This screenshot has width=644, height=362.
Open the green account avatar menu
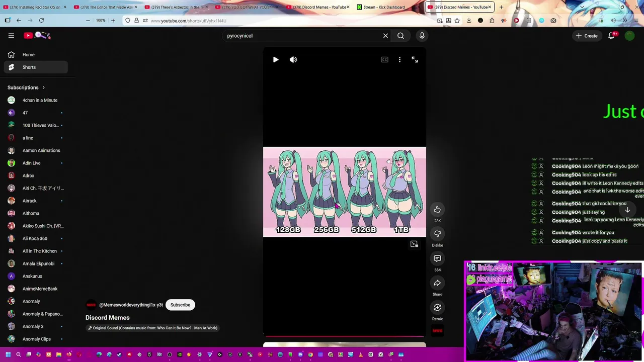click(629, 36)
